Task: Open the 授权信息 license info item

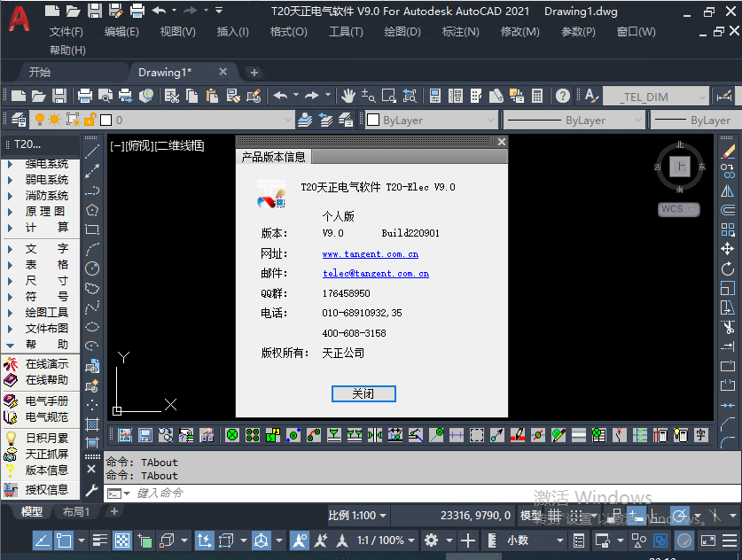Action: [36, 489]
